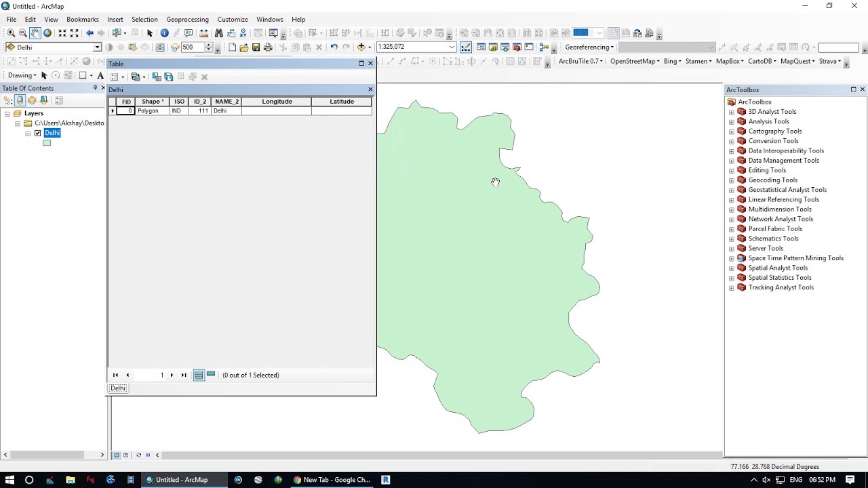Open the Bookmarks menu

(83, 20)
